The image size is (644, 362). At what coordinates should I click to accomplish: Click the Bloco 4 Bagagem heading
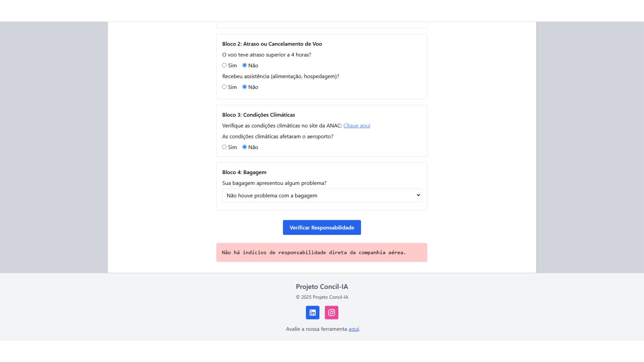click(244, 172)
